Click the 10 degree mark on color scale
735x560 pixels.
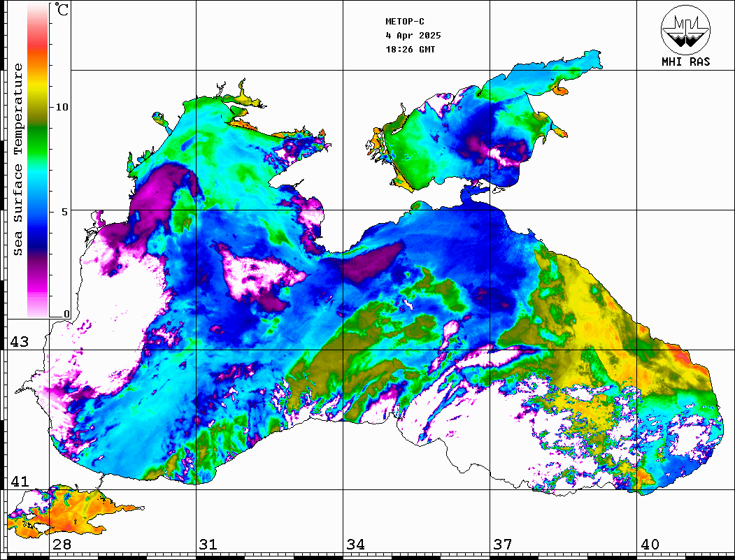(x=62, y=107)
